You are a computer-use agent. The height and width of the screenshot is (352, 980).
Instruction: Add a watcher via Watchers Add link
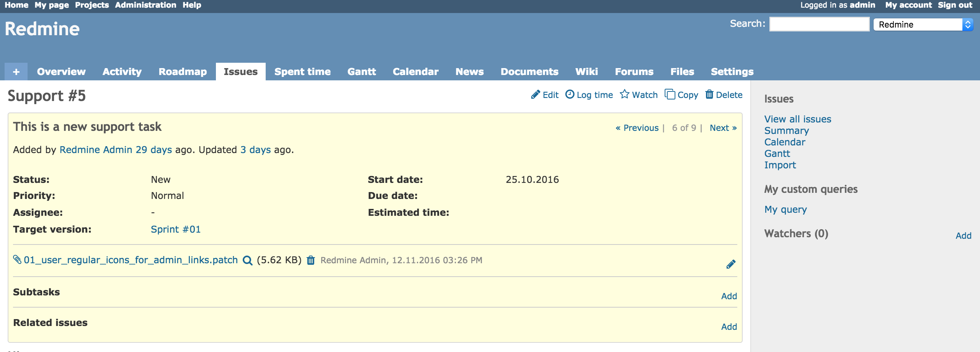[x=964, y=236]
